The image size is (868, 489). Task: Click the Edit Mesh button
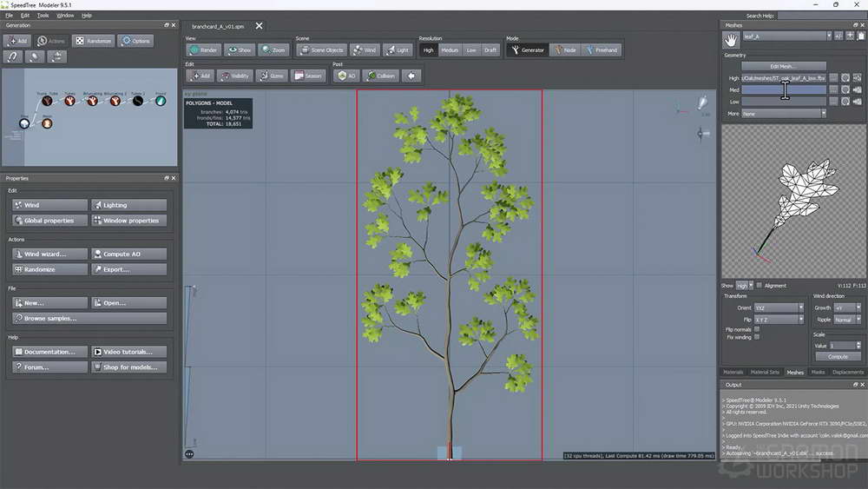click(783, 67)
